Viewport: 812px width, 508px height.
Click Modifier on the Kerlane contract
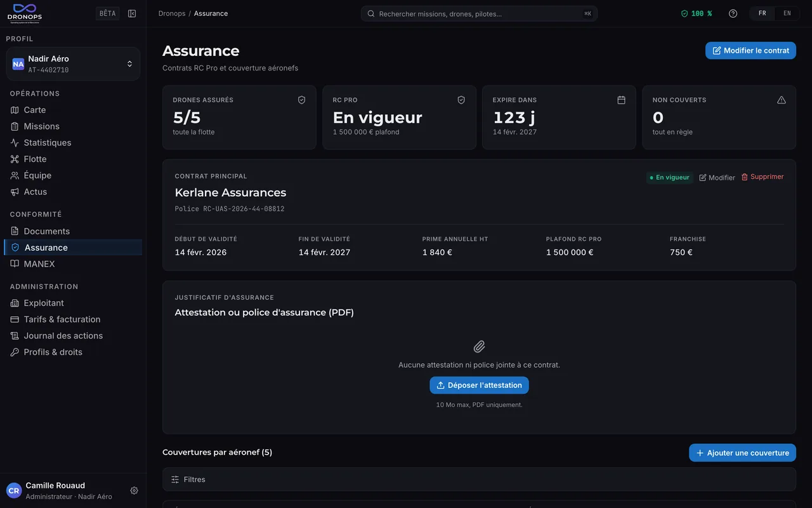pyautogui.click(x=717, y=178)
